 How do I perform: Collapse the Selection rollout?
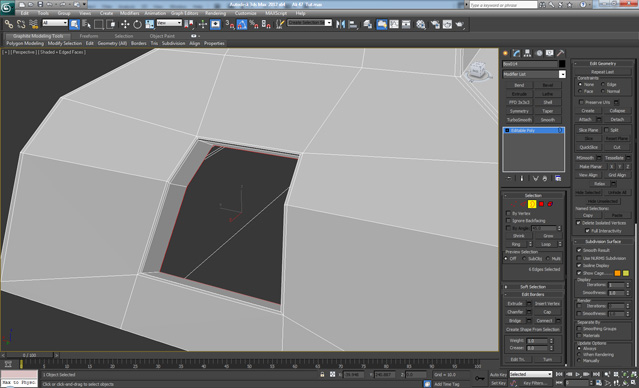[x=533, y=196]
